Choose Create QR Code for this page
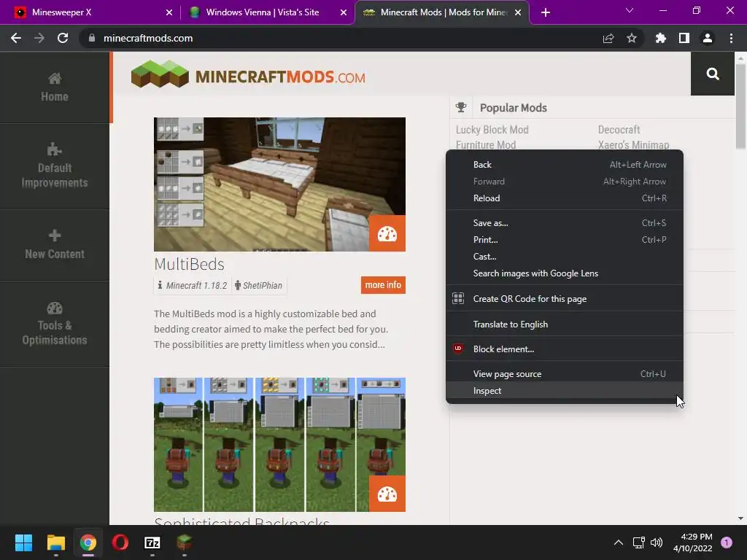This screenshot has height=560, width=747. (x=565, y=298)
